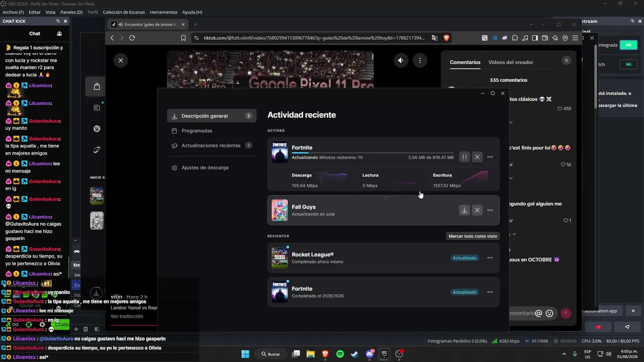Open TikTok video three-dot options menu
This screenshot has width=644, height=362.
pyautogui.click(x=420, y=60)
